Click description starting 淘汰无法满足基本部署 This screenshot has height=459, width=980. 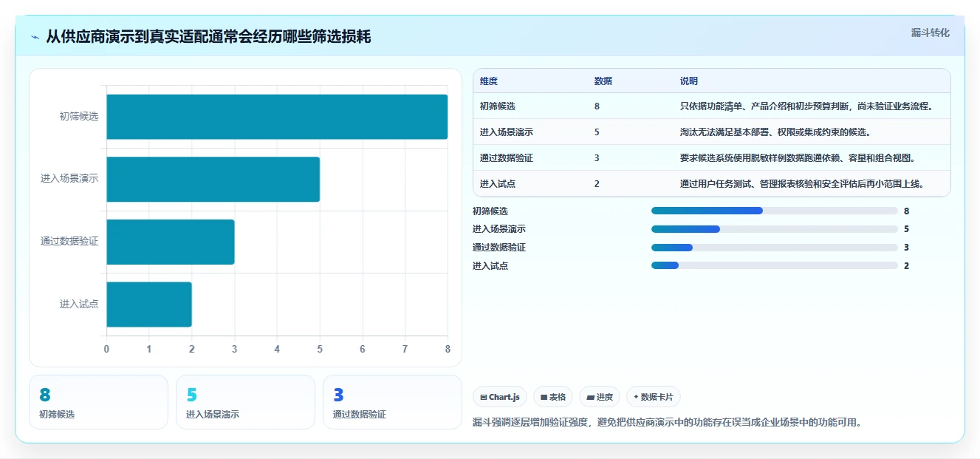[775, 132]
